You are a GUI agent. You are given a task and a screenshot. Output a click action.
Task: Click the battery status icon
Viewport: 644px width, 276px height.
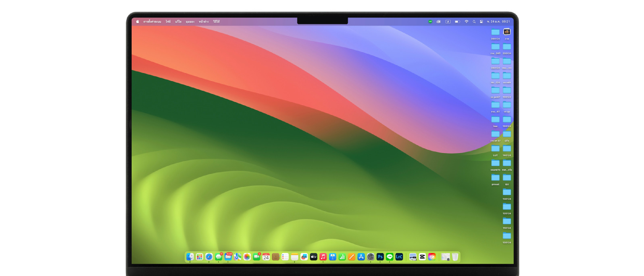pyautogui.click(x=457, y=21)
